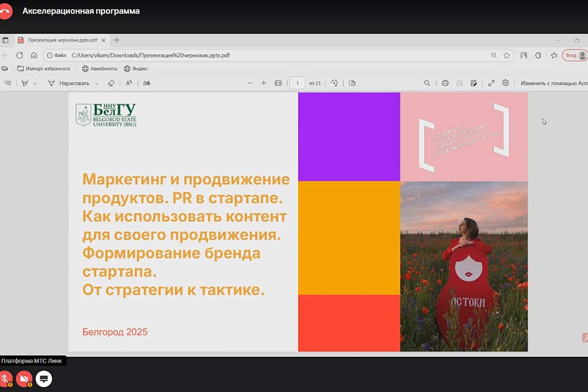Open PDF search with magnifier icon
588x392 pixels.
coord(427,83)
